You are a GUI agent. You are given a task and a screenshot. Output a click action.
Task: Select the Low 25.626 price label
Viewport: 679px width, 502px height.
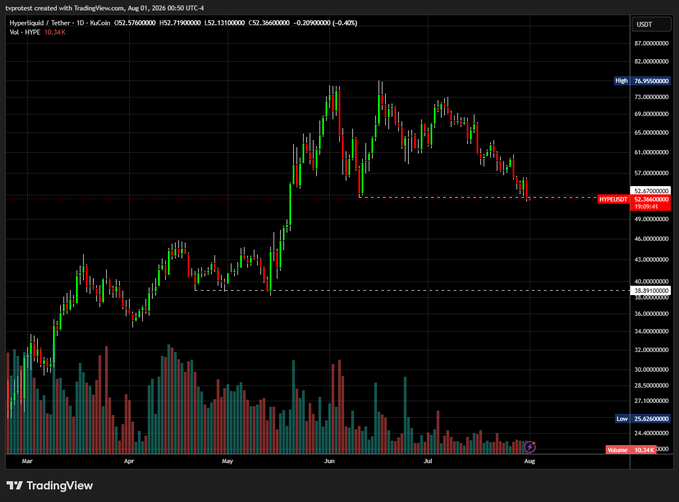coord(643,418)
